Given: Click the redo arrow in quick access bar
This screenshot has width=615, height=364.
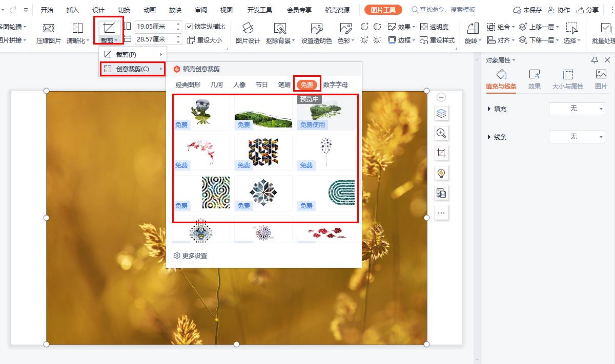Looking at the screenshot, I should (13, 10).
